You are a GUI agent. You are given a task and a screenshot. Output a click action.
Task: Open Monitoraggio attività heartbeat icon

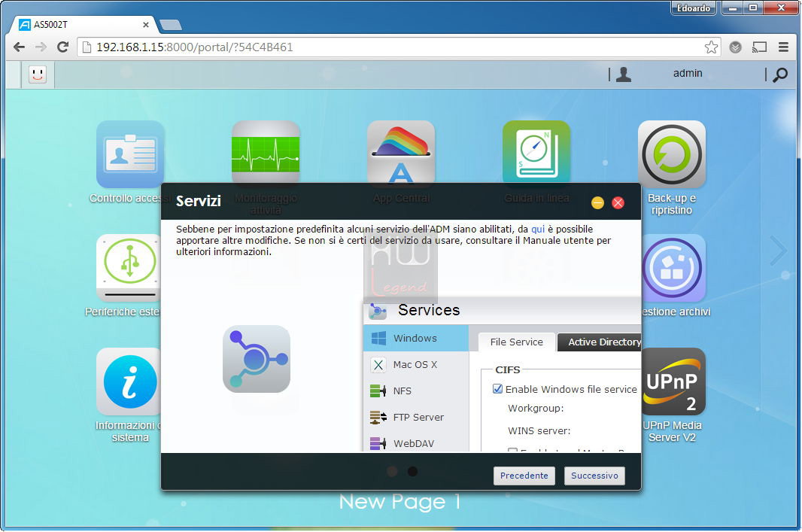tap(266, 152)
